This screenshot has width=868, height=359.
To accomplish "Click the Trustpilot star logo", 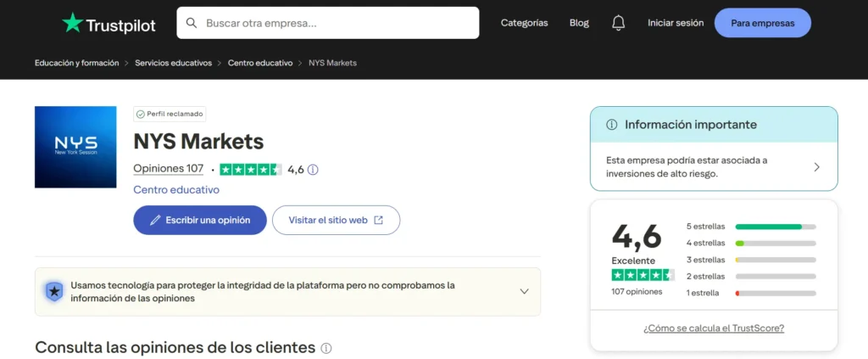I will pos(72,23).
